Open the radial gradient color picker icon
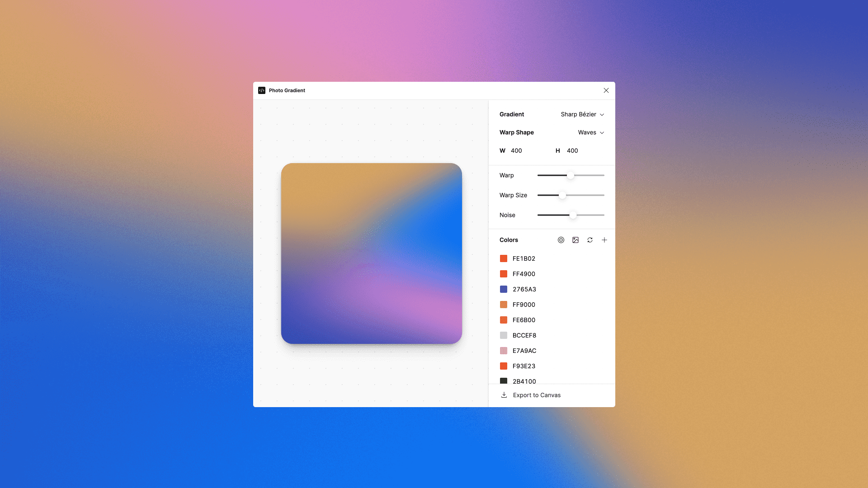This screenshot has width=868, height=488. pos(561,240)
